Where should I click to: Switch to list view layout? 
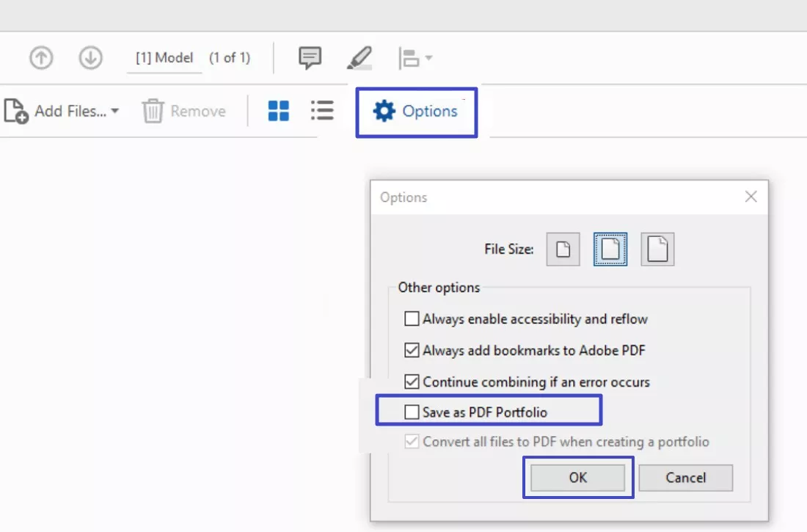(x=322, y=111)
